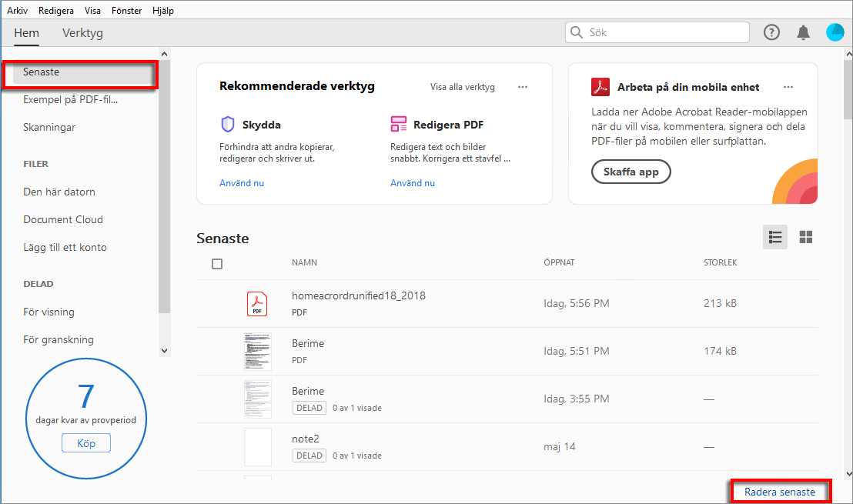
Task: Open the Arkiv menu
Action: point(18,11)
